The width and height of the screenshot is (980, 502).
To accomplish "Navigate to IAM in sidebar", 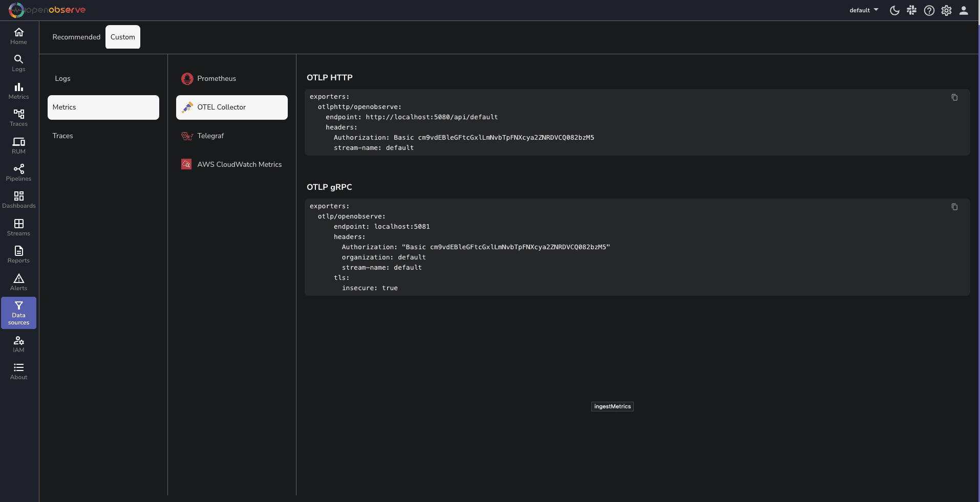I will coord(19,344).
